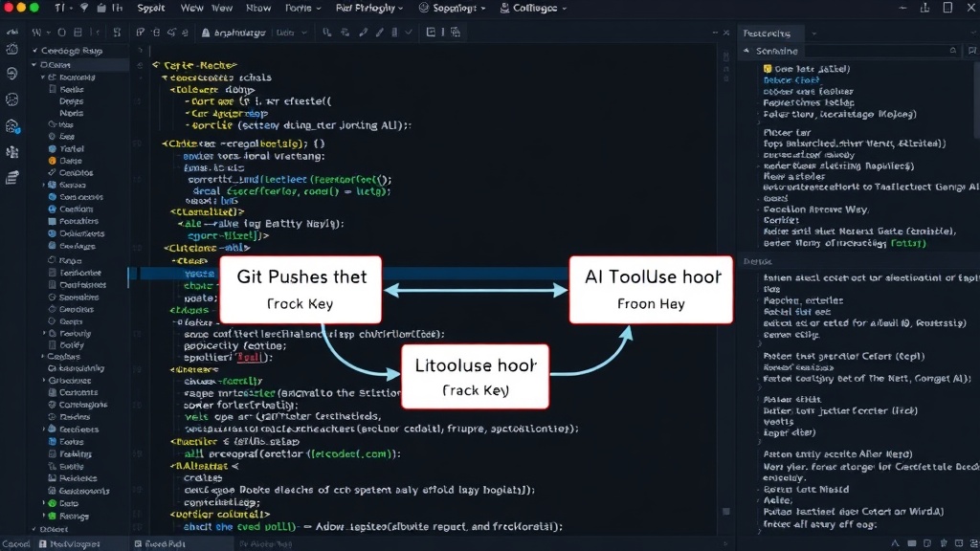Expand the Cenlors tree folder

click(43, 357)
